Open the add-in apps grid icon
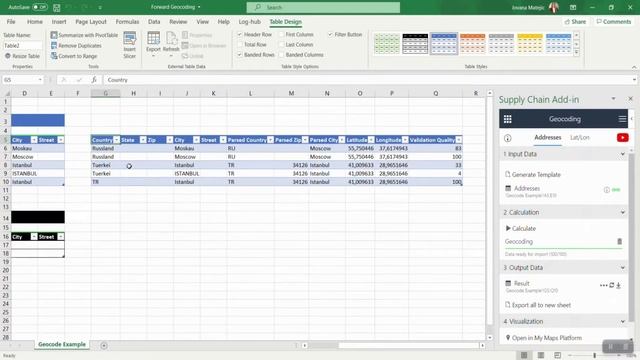Screen dimensions: 640x360 [x=508, y=119]
